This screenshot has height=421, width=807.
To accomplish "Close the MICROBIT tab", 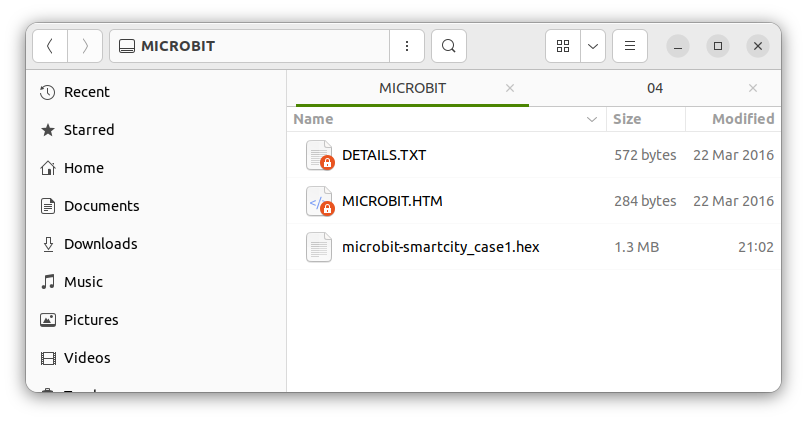I will (x=510, y=89).
